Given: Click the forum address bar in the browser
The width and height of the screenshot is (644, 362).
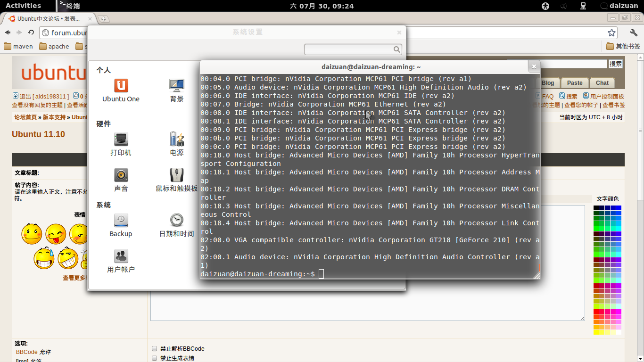Looking at the screenshot, I should pyautogui.click(x=329, y=33).
